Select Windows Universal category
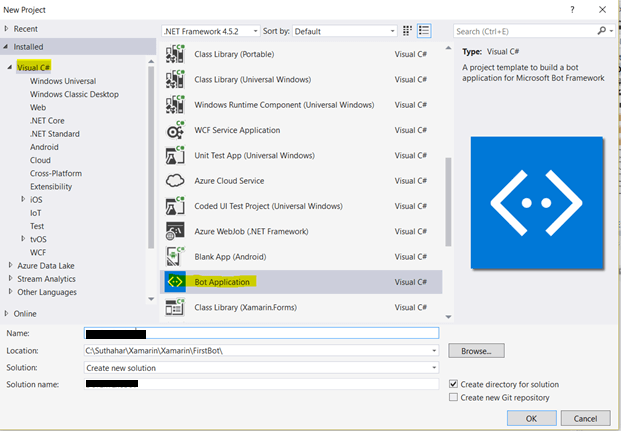The image size is (621, 432). click(63, 81)
